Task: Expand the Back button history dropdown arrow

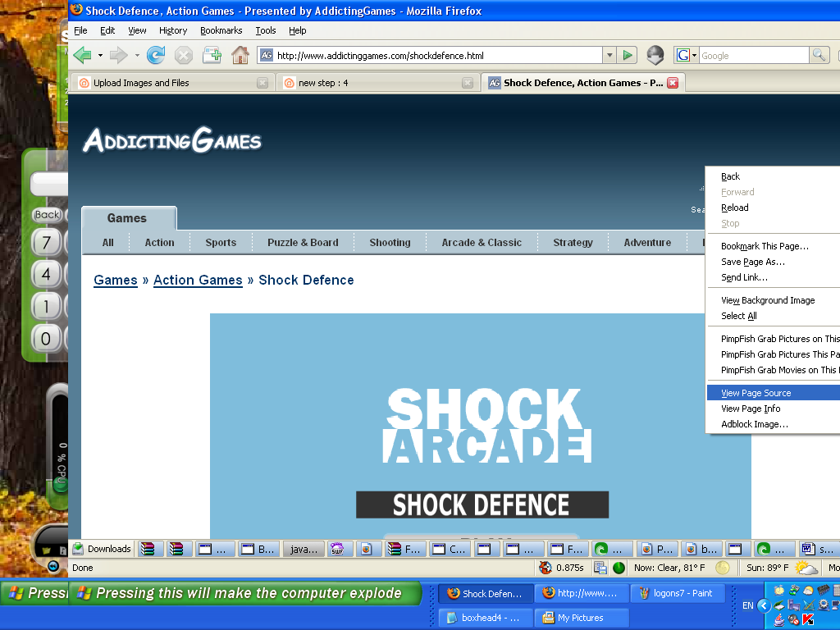Action: pos(101,55)
